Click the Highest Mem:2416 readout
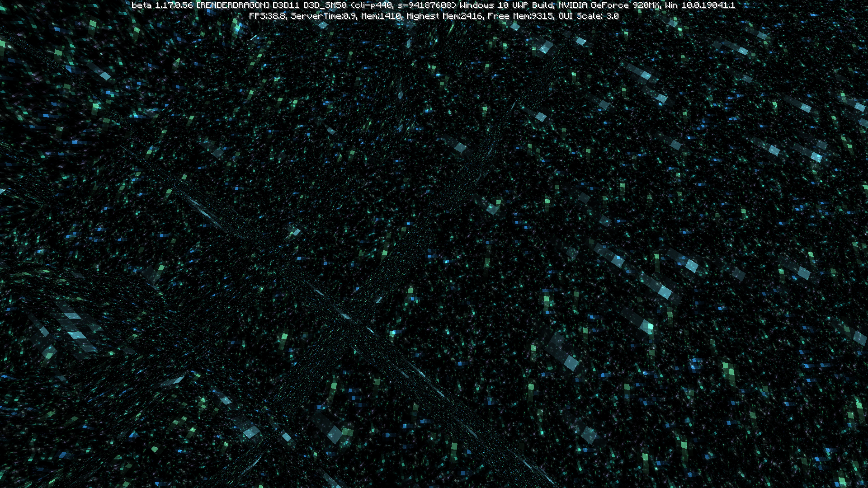The image size is (868, 488). point(444,16)
